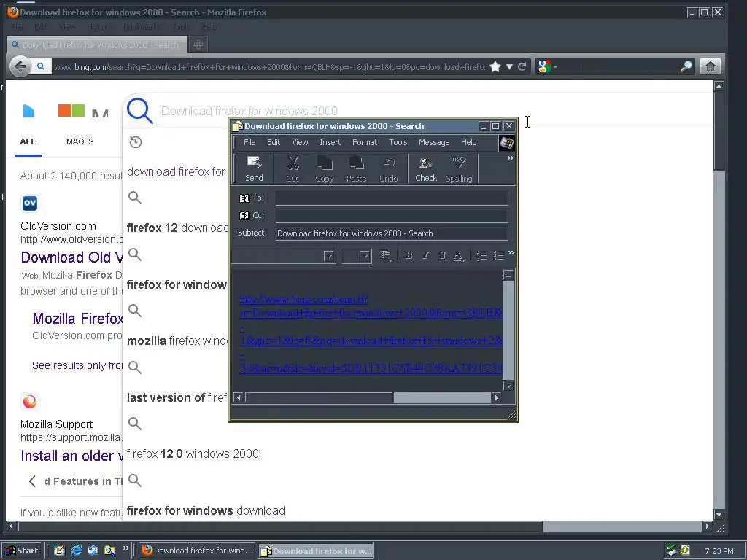The width and height of the screenshot is (747, 560).
Task: Select suggestion firefox 12 0 windows 2000
Action: (x=193, y=454)
